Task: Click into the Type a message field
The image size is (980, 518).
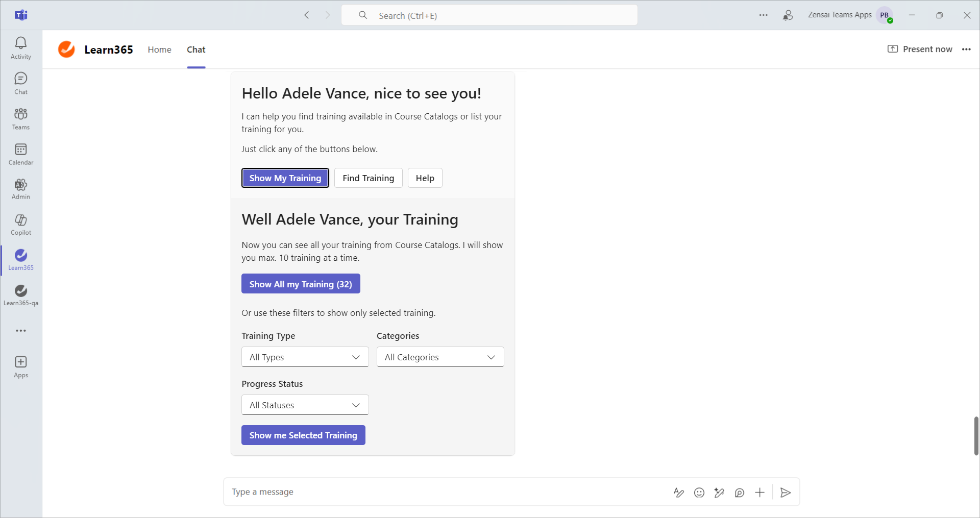Action: (x=444, y=492)
